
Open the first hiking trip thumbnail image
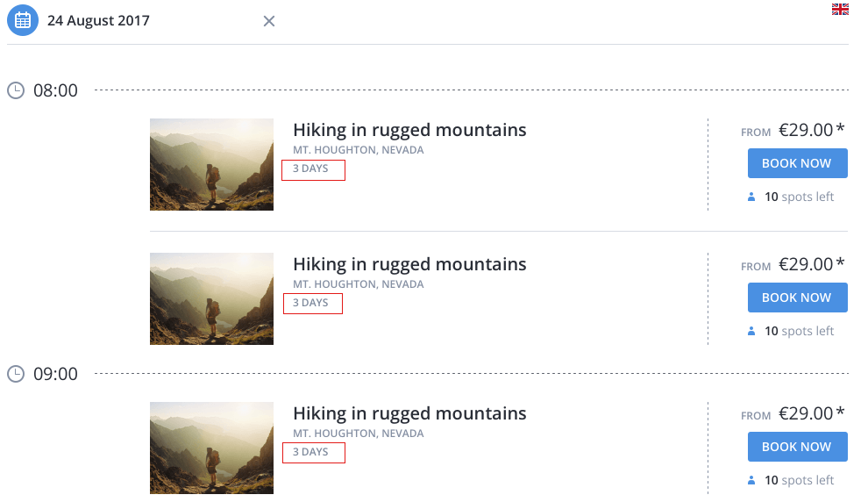point(211,165)
